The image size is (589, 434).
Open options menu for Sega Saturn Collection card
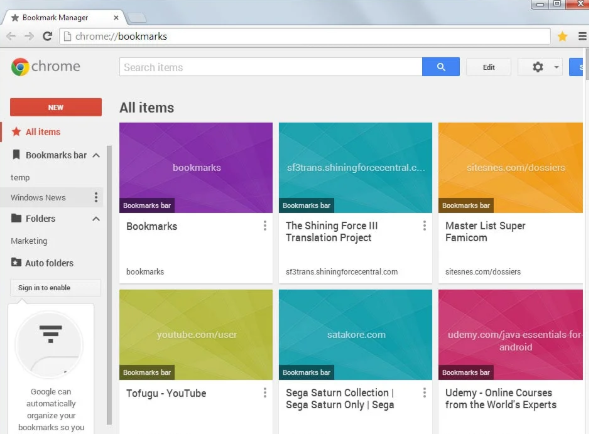(x=424, y=393)
